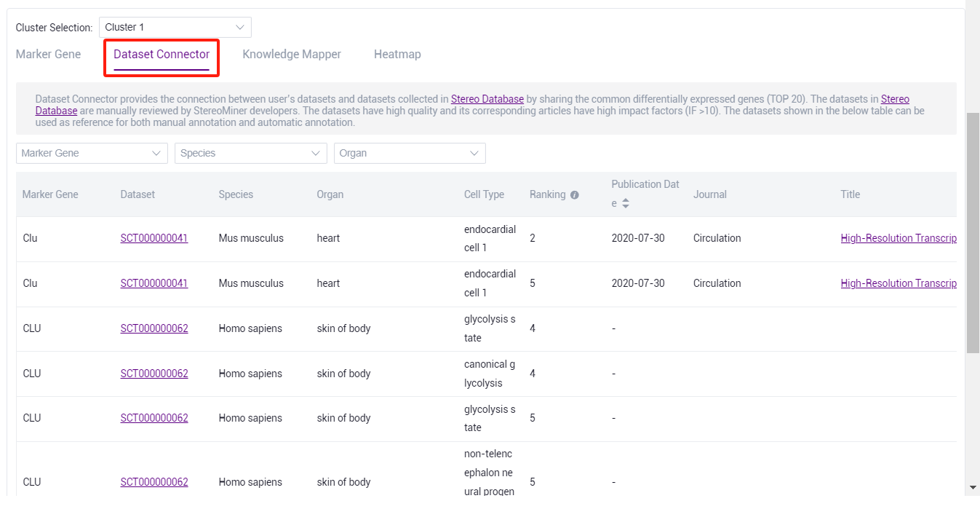The width and height of the screenshot is (980, 509).
Task: Sort by Publication Date arrows icon
Action: click(x=626, y=204)
